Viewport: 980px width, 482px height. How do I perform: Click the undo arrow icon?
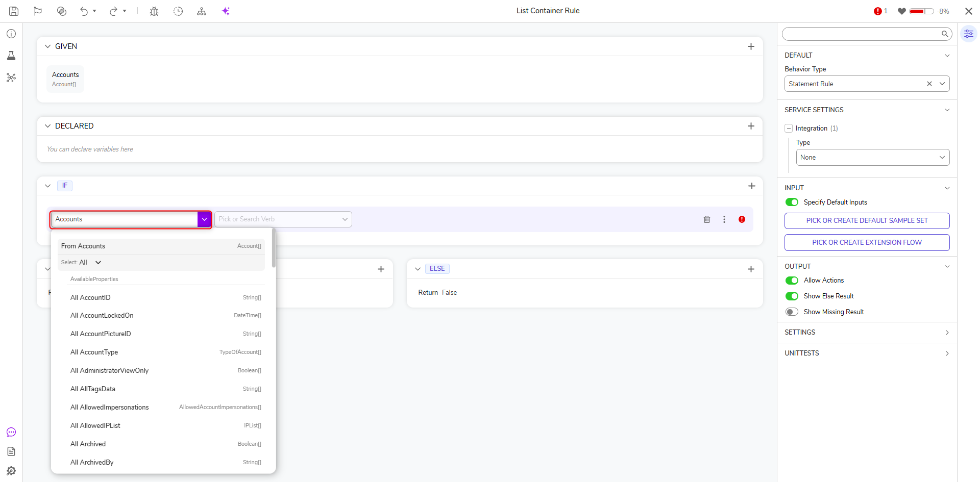tap(84, 11)
